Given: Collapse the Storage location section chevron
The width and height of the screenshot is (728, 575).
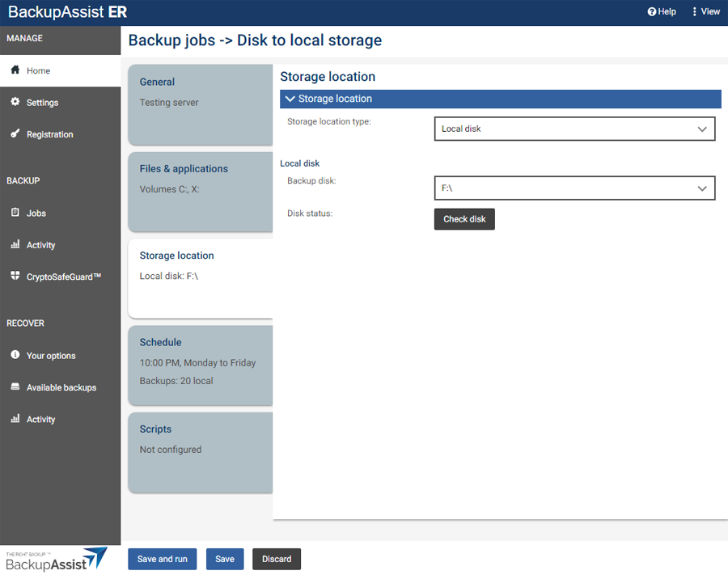Looking at the screenshot, I should click(290, 99).
